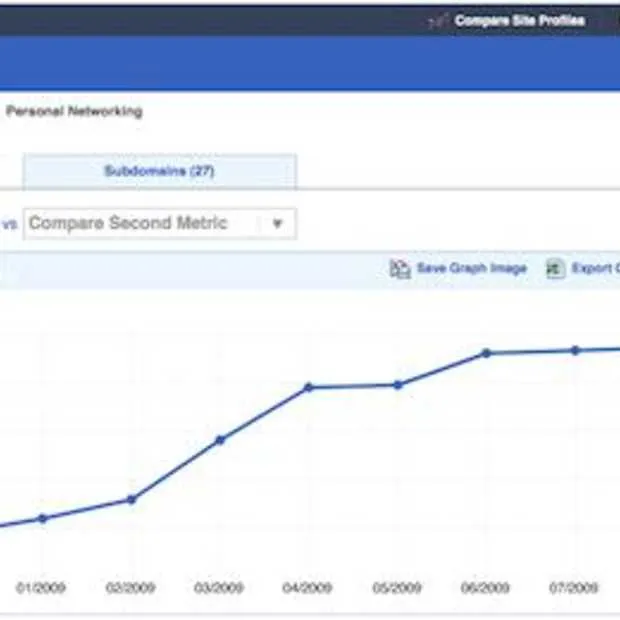Open the Compare Second Metric combo box
This screenshot has width=620, height=620.
click(140, 224)
